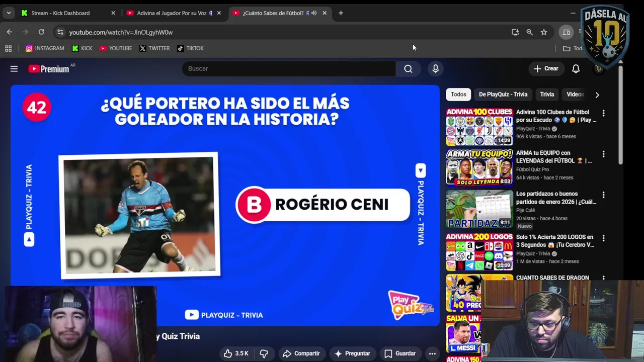The width and height of the screenshot is (644, 362).
Task: Select the Todos filter chip
Action: click(x=458, y=95)
